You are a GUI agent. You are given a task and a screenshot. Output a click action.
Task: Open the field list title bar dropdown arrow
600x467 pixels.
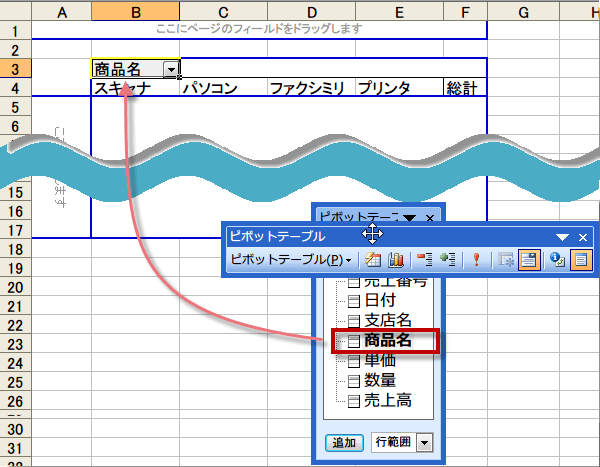pos(409,218)
